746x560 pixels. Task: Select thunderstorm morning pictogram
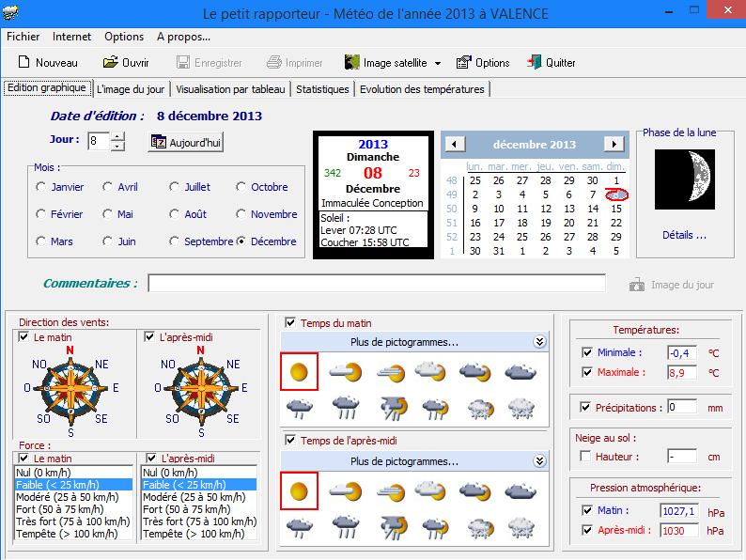pyautogui.click(x=394, y=409)
